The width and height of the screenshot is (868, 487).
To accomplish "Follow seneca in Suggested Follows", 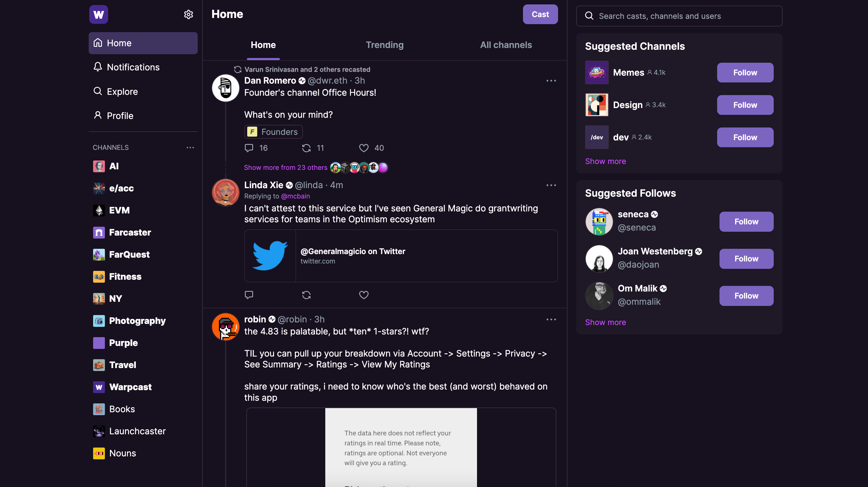I will coord(746,221).
